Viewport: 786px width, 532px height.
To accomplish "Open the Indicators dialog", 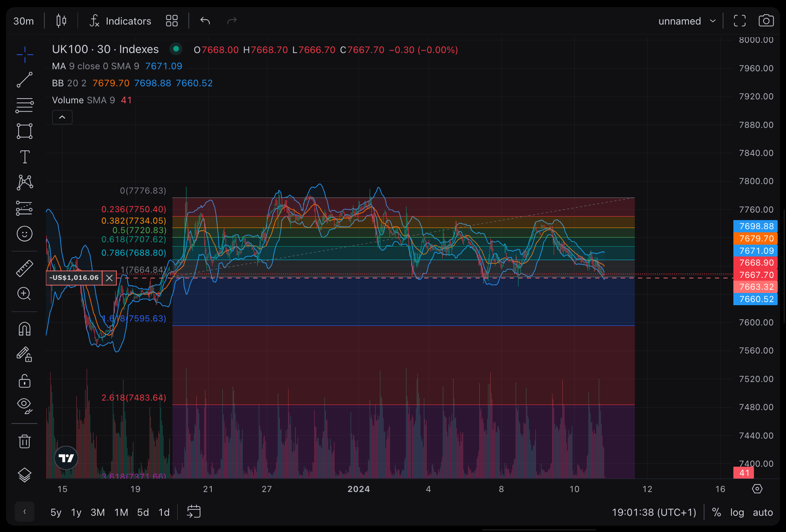I will 120,21.
